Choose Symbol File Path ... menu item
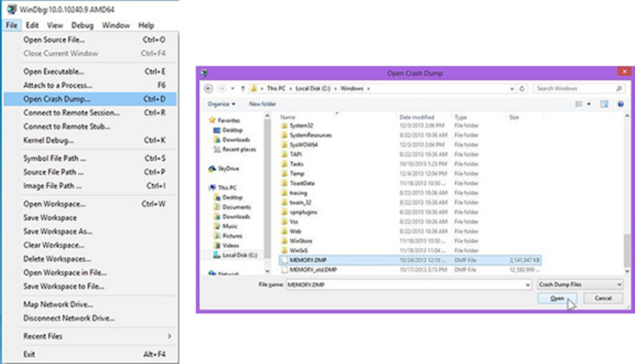Screen dimensions: 635x364 point(90,159)
